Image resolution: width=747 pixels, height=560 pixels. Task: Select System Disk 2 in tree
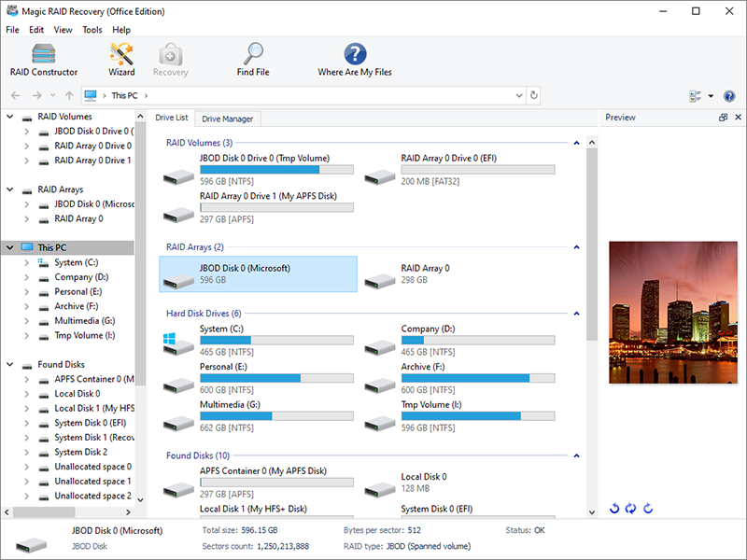point(80,452)
